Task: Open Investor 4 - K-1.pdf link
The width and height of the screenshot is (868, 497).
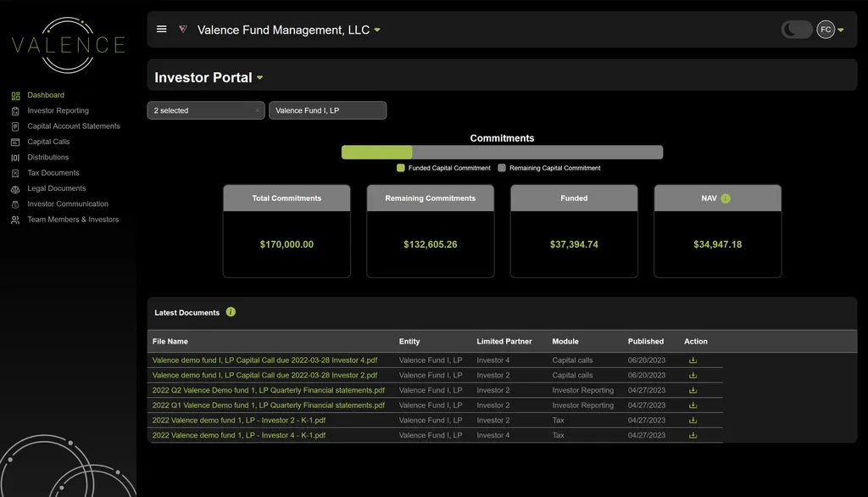Action: pos(238,435)
